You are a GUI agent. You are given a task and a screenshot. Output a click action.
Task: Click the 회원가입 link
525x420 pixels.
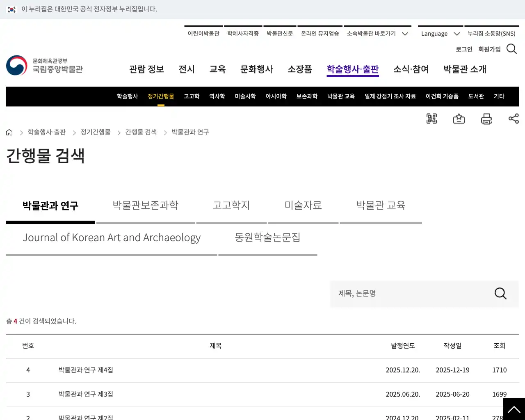(x=489, y=49)
